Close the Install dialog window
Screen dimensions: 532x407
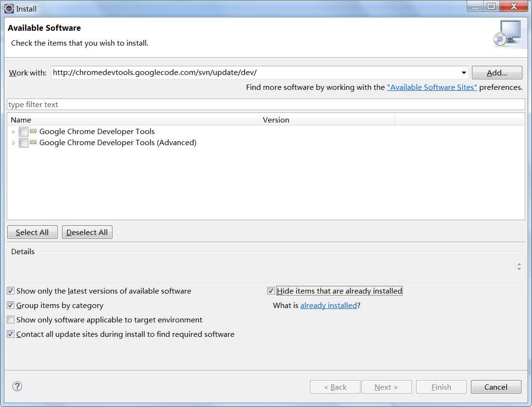tap(514, 6)
